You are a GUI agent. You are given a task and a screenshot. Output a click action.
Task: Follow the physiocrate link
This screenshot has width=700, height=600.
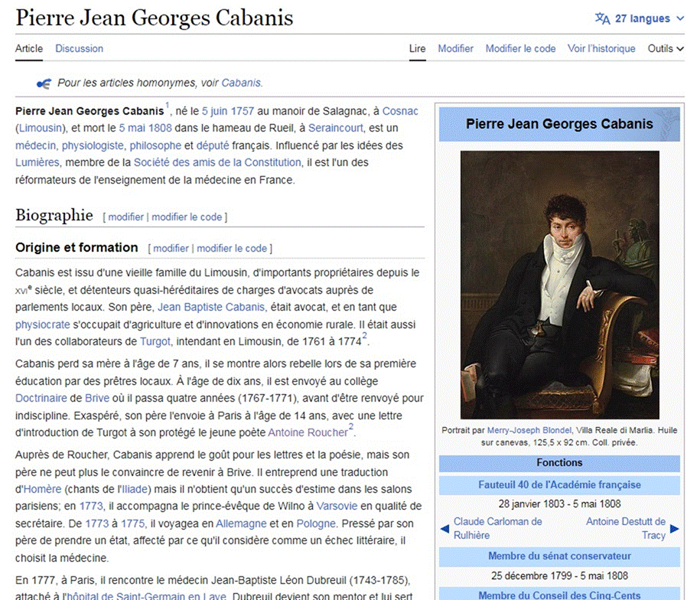[42, 324]
